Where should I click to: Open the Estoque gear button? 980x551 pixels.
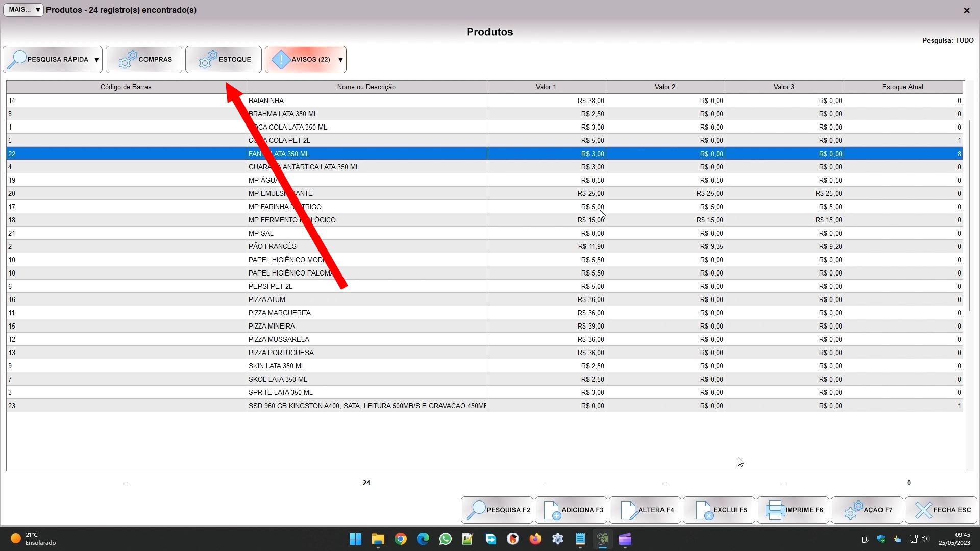224,60
